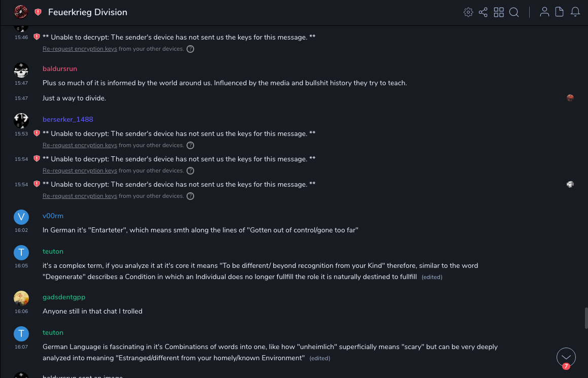The image size is (588, 378).
Task: Open the files panel icon
Action: point(560,12)
